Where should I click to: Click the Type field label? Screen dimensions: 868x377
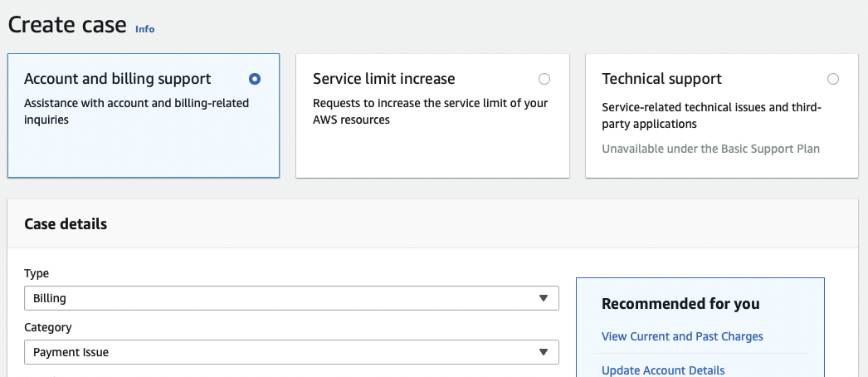point(37,273)
